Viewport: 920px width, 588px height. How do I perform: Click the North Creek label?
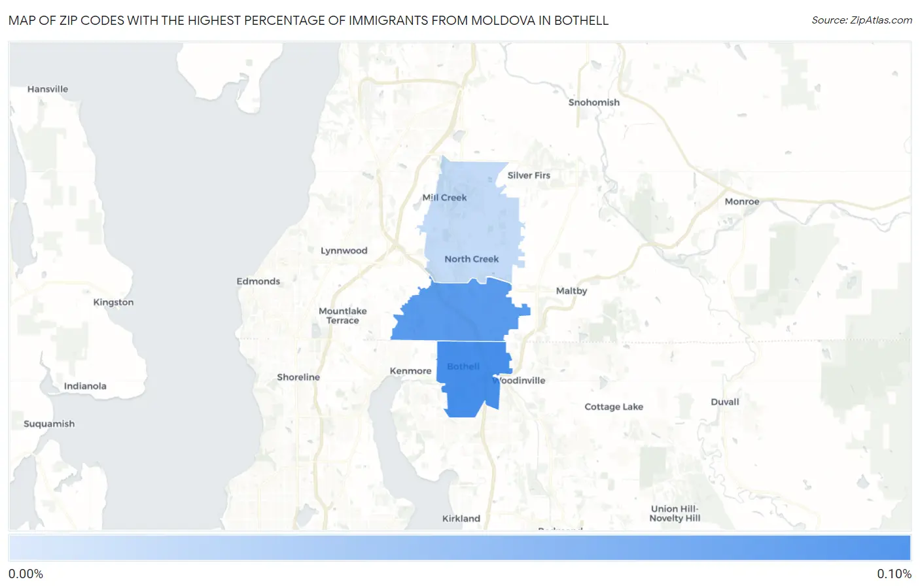click(x=471, y=259)
